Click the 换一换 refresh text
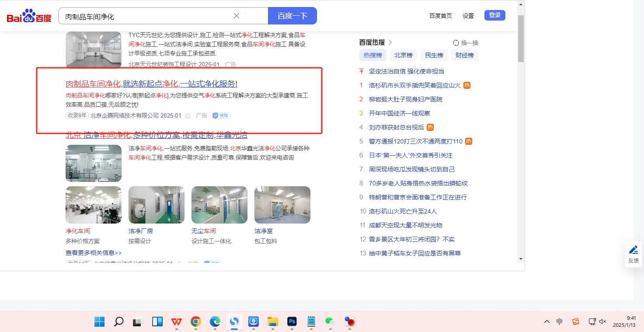 [470, 43]
